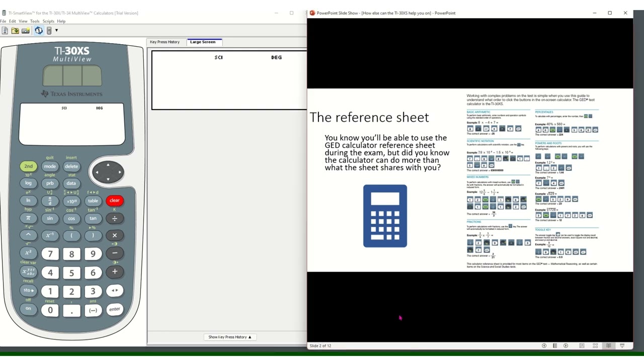Viewport: 644px width, 362px height.
Task: Click the negative sign (-) key
Action: 93,310
